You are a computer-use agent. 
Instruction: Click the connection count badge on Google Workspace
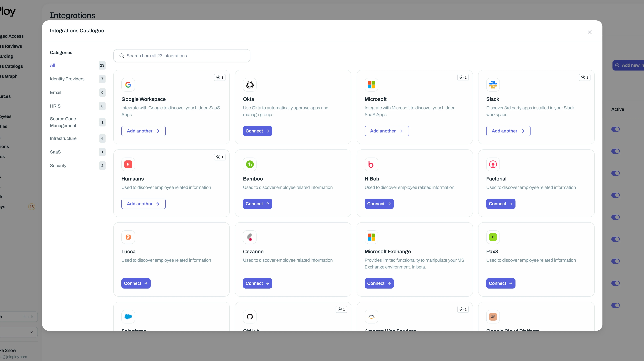point(220,78)
